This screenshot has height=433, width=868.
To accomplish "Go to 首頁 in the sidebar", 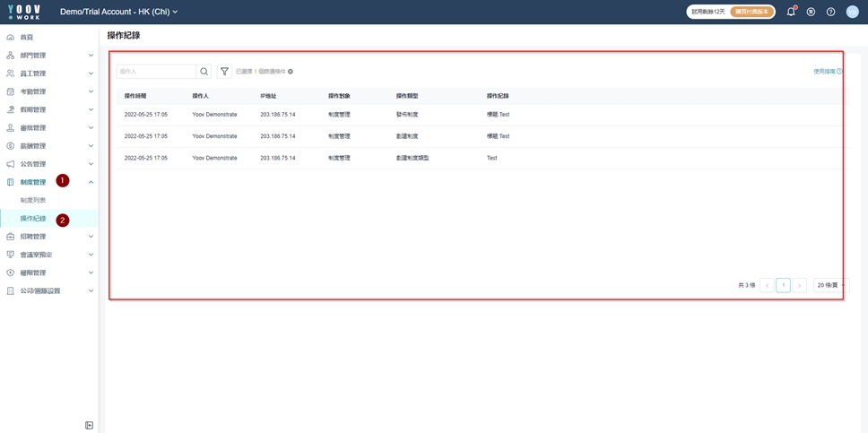I will click(x=27, y=38).
